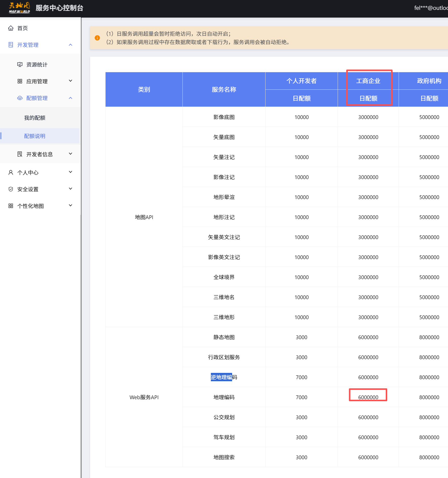
Task: Click the 行政区划服务 service name
Action: (224, 357)
